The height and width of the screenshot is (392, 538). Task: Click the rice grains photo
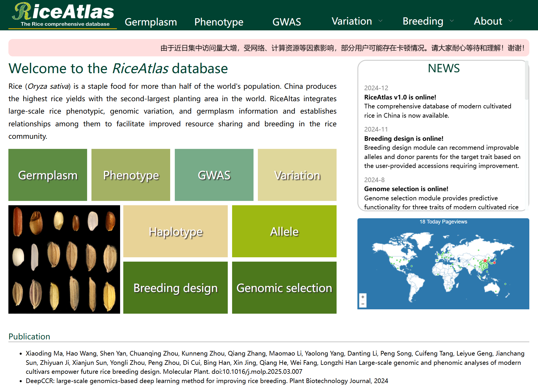64,259
